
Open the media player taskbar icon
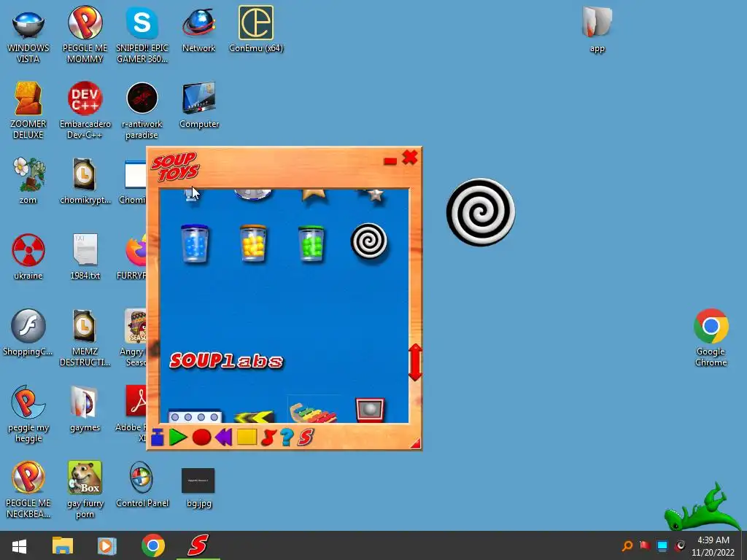tap(107, 545)
